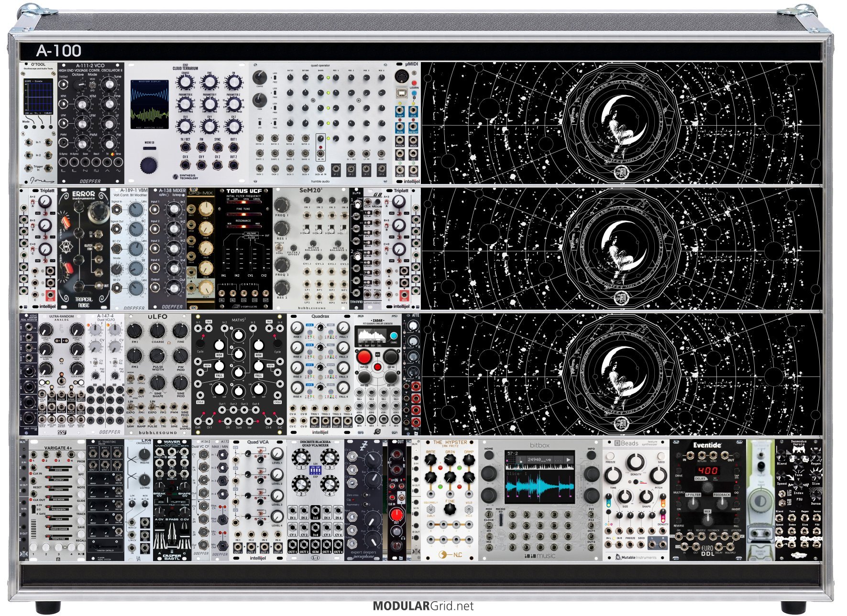
Task: Flip the HIGH/LOW range switch on uLFO
Action: coord(131,377)
